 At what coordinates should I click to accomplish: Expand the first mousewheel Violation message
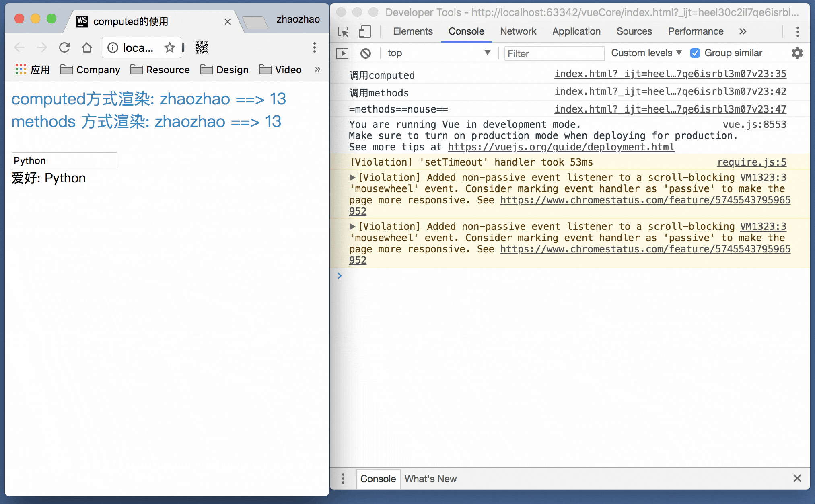[352, 178]
